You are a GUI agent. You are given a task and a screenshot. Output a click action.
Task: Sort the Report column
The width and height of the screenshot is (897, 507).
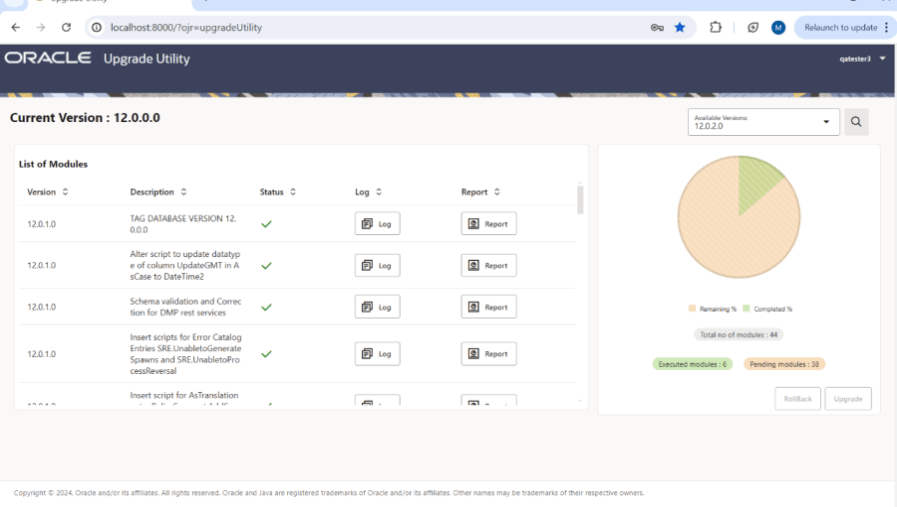497,192
